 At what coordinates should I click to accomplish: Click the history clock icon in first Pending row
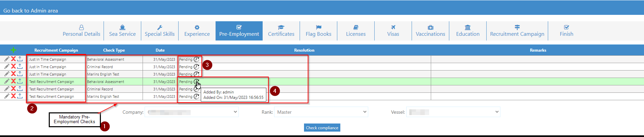click(197, 59)
